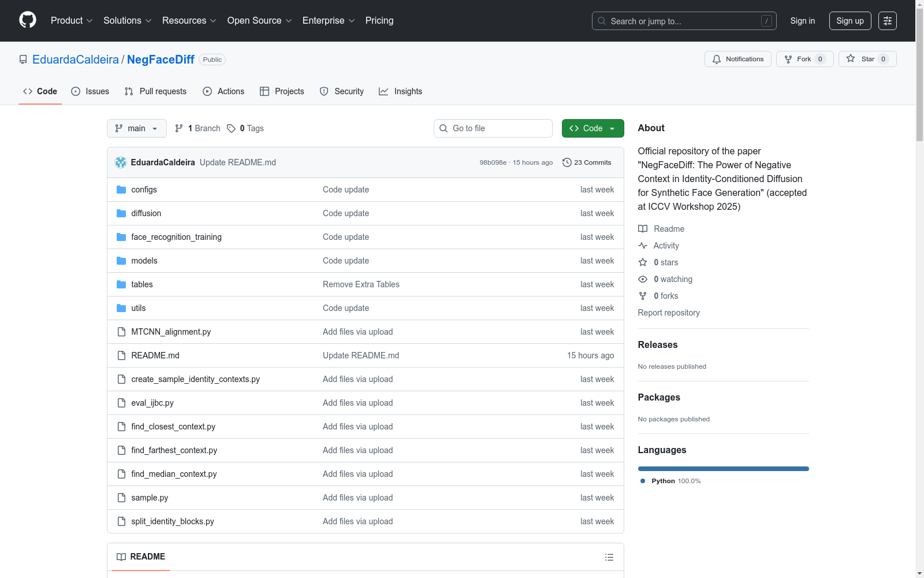Viewport: 924px width, 578px height.
Task: Click the README book icon at bottom
Action: [121, 557]
